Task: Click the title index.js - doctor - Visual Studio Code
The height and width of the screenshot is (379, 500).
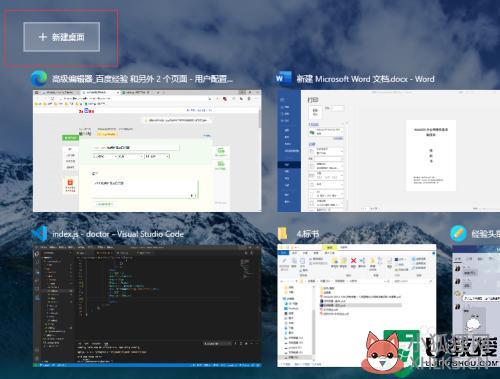Action: pyautogui.click(x=118, y=234)
